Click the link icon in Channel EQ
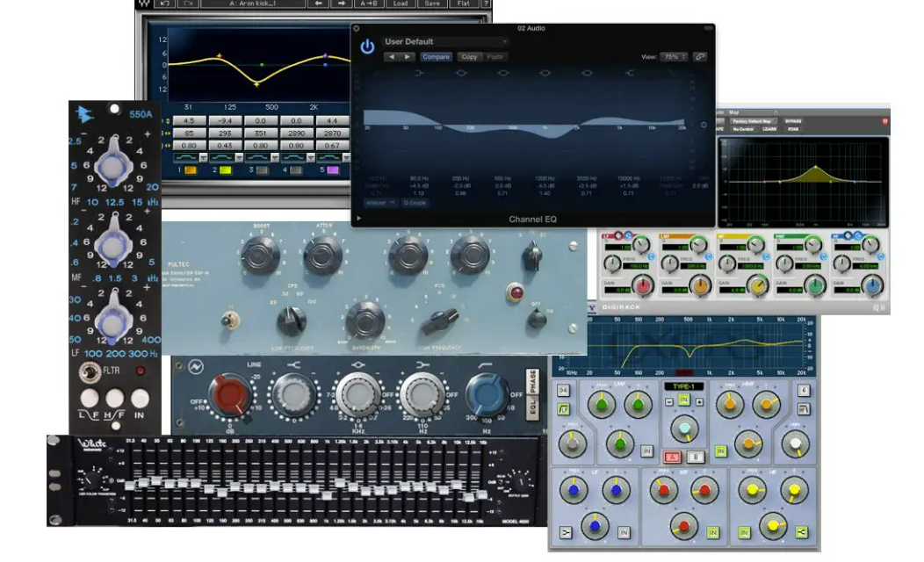Screen dimensions: 924x562 pos(699,57)
